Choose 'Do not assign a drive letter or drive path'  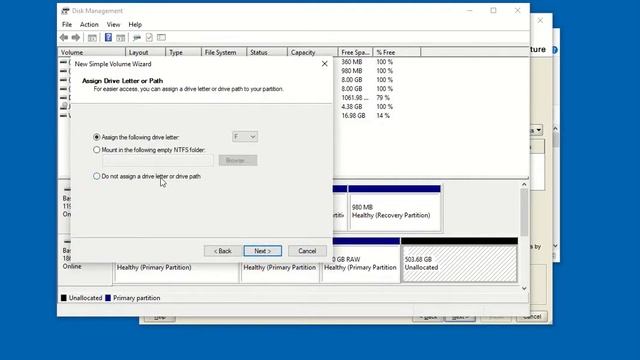pos(97,176)
